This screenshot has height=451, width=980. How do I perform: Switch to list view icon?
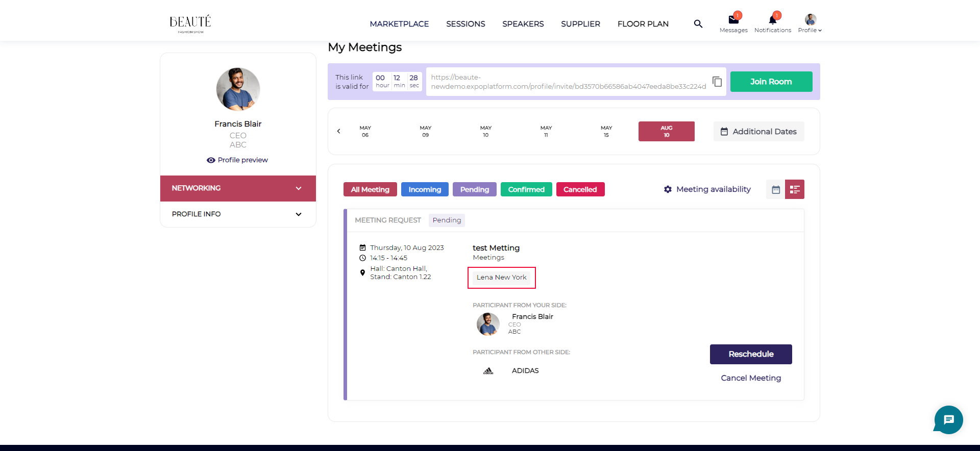pos(794,190)
